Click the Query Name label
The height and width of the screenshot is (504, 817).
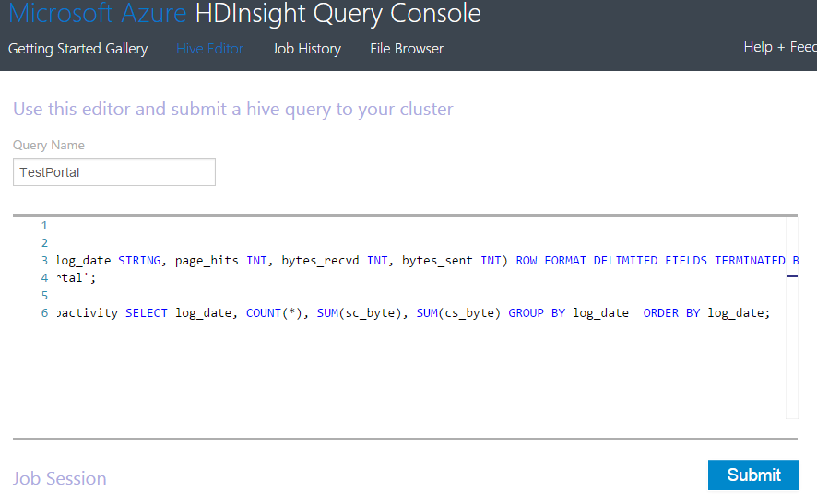(49, 146)
